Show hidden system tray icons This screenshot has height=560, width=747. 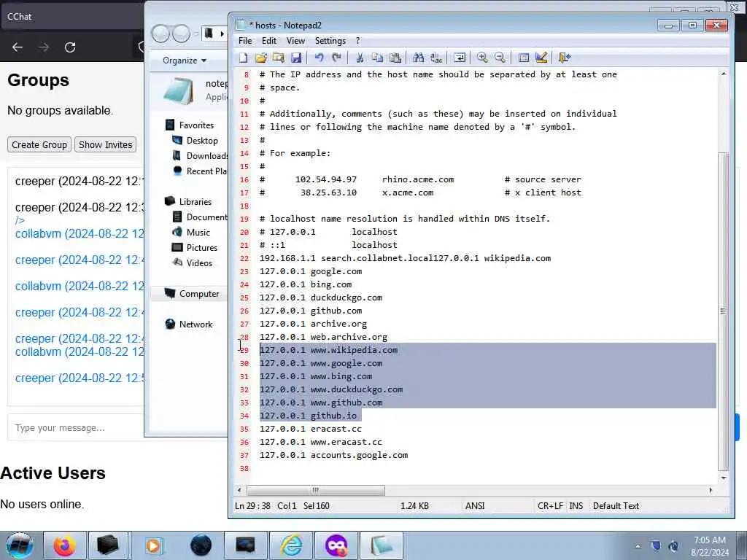click(638, 546)
